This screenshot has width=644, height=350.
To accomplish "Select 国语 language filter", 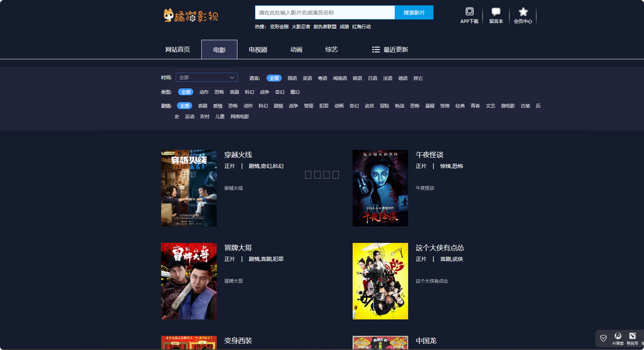I will 292,78.
